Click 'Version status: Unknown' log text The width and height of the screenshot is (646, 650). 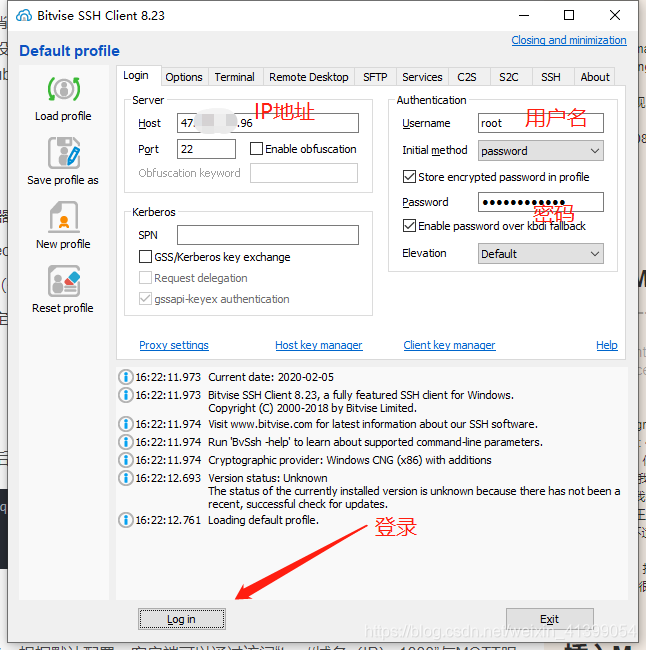click(x=268, y=478)
